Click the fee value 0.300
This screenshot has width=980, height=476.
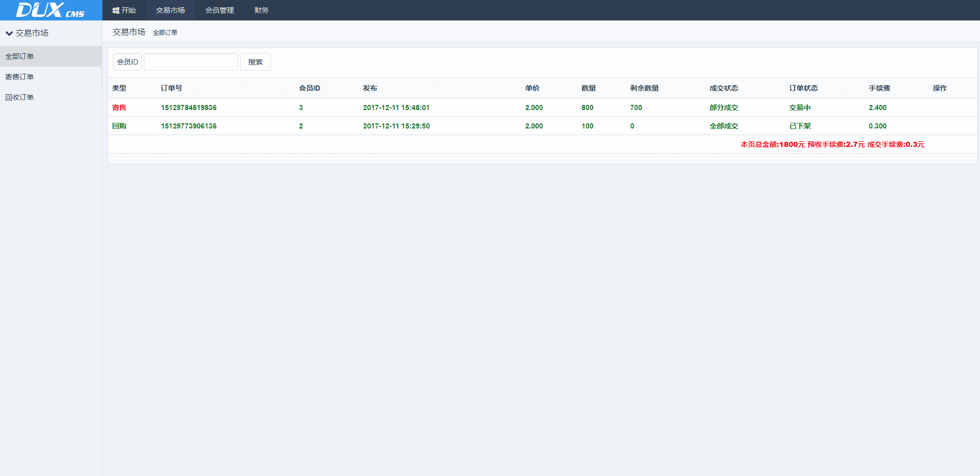coord(878,126)
